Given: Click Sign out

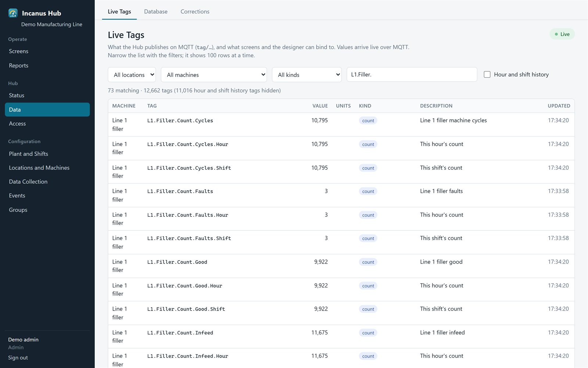Looking at the screenshot, I should (18, 358).
